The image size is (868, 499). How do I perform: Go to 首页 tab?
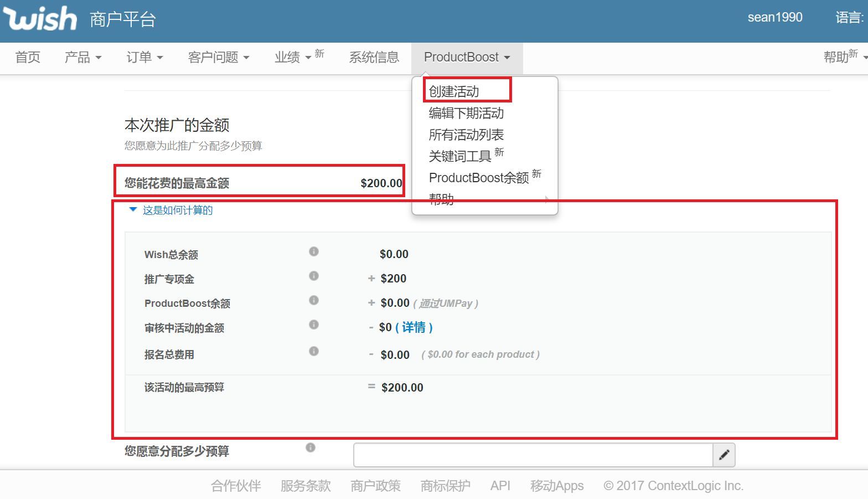pyautogui.click(x=28, y=57)
